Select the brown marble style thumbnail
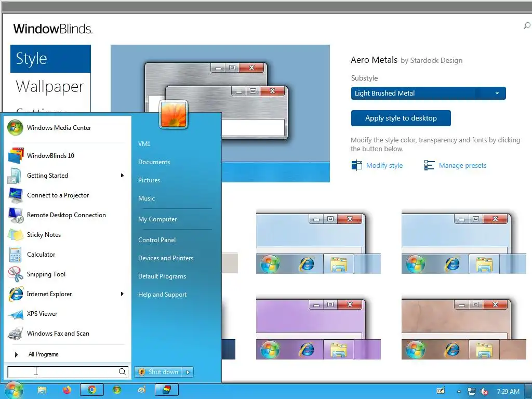 (x=464, y=328)
